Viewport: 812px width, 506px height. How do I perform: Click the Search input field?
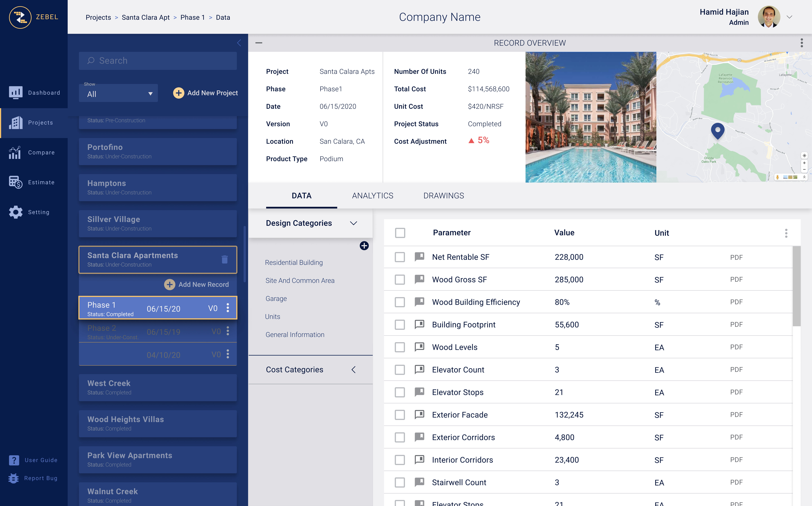[158, 61]
